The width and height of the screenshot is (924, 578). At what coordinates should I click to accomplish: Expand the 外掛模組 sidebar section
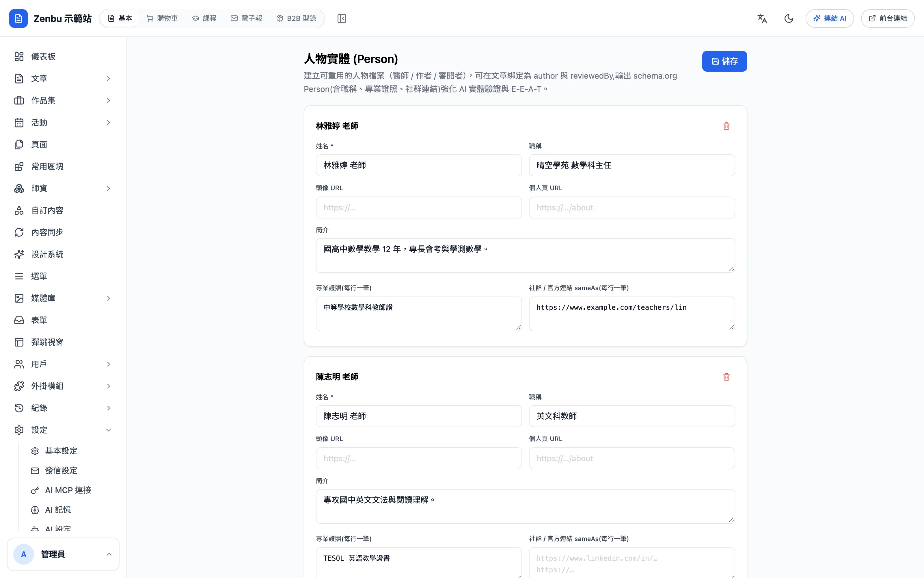coord(64,386)
